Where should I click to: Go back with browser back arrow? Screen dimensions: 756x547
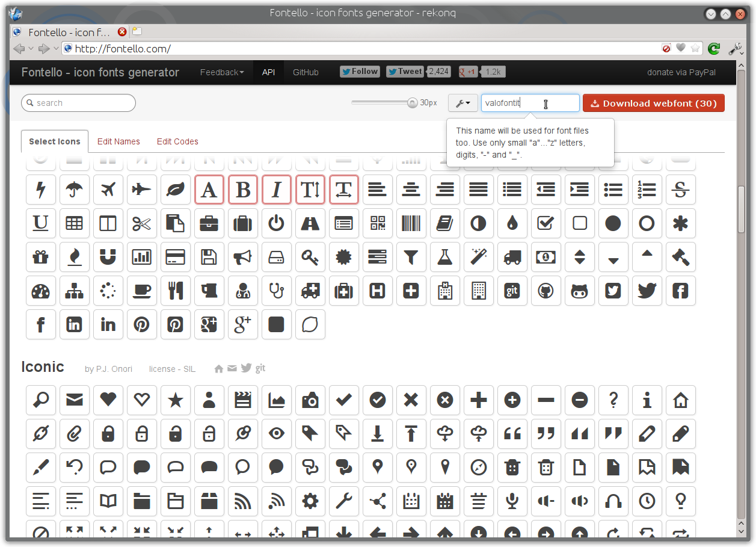tap(19, 49)
